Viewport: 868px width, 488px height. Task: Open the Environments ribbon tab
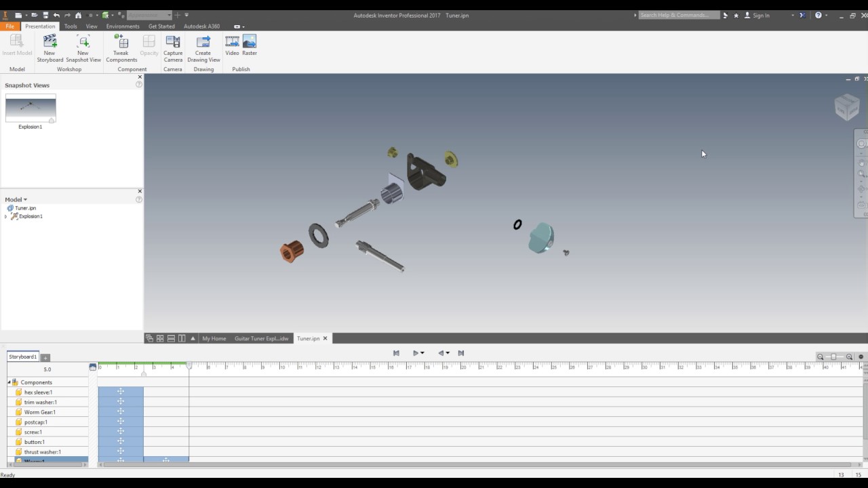coord(123,26)
